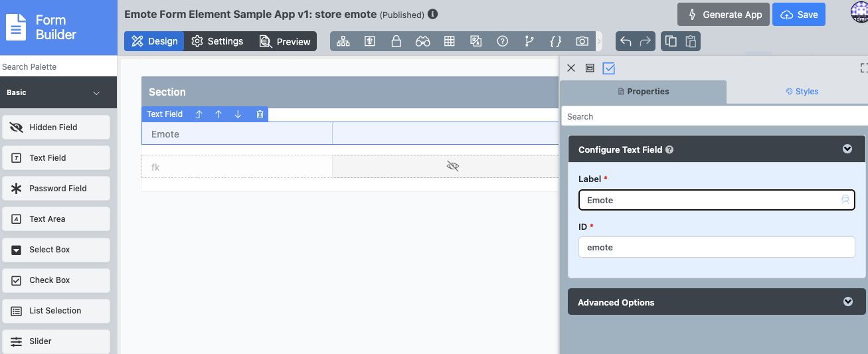This screenshot has width=868, height=354.
Task: Click the Save button
Action: click(x=799, y=15)
